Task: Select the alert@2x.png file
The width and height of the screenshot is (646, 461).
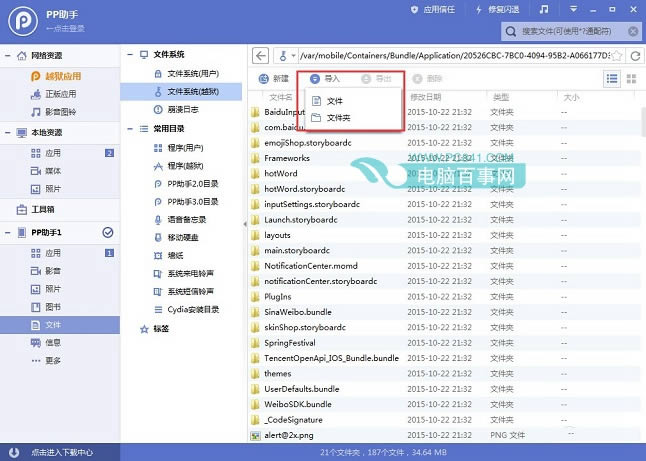Action: click(x=445, y=435)
